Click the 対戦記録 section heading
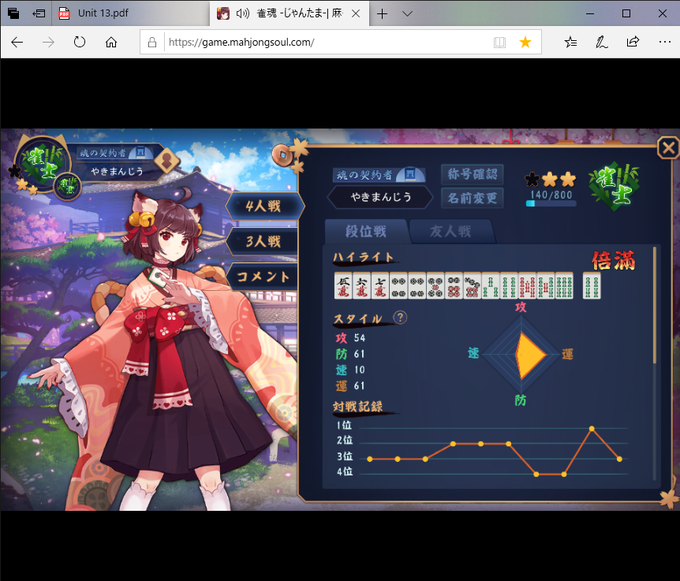 tap(358, 406)
